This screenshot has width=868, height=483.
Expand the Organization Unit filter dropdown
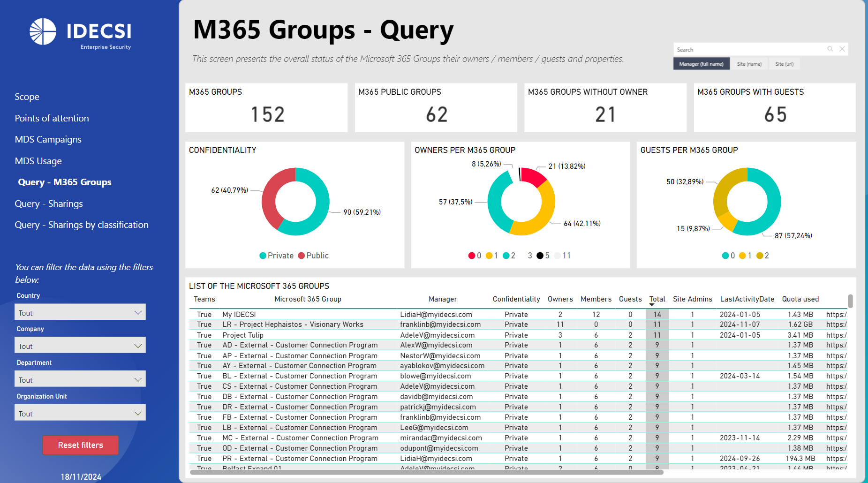80,413
